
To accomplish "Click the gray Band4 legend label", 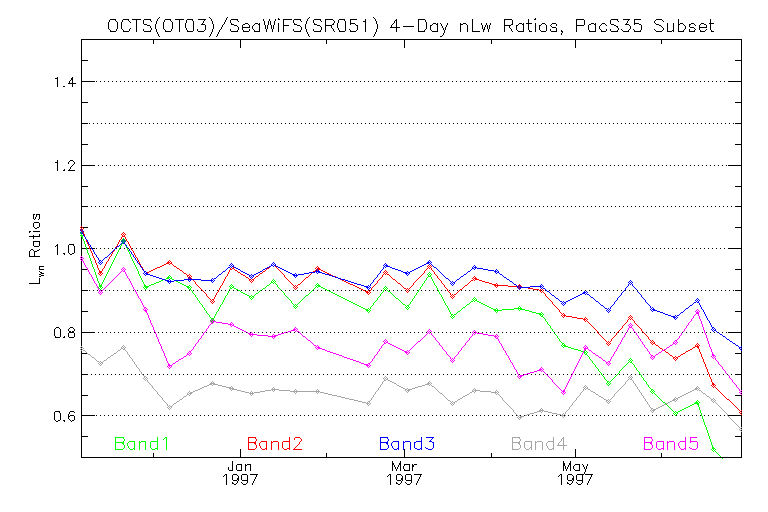I will click(x=539, y=444).
